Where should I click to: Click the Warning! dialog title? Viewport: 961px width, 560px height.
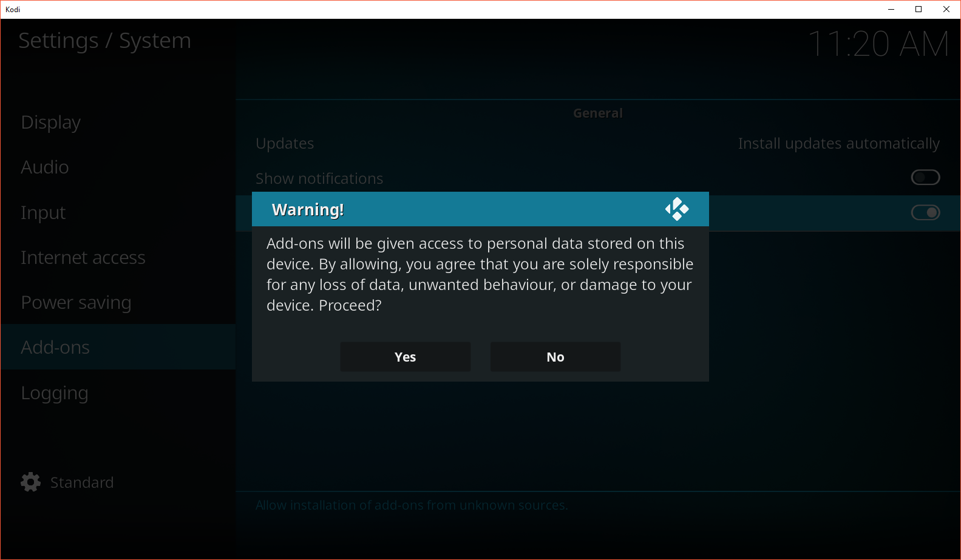(308, 210)
